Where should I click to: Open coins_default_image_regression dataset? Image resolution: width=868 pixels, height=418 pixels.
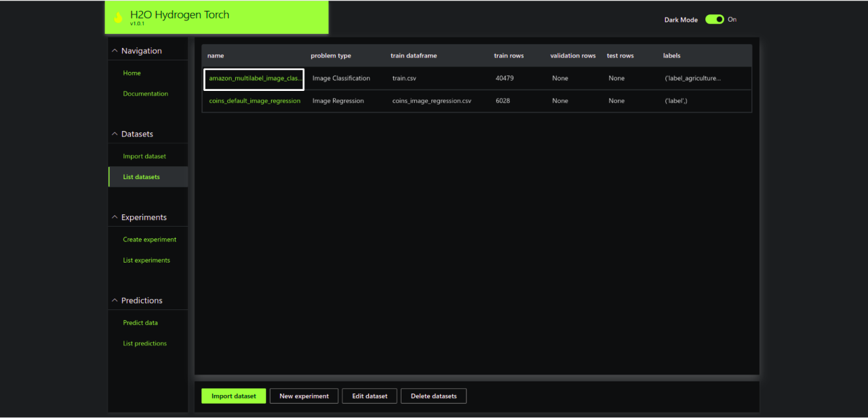pos(254,101)
